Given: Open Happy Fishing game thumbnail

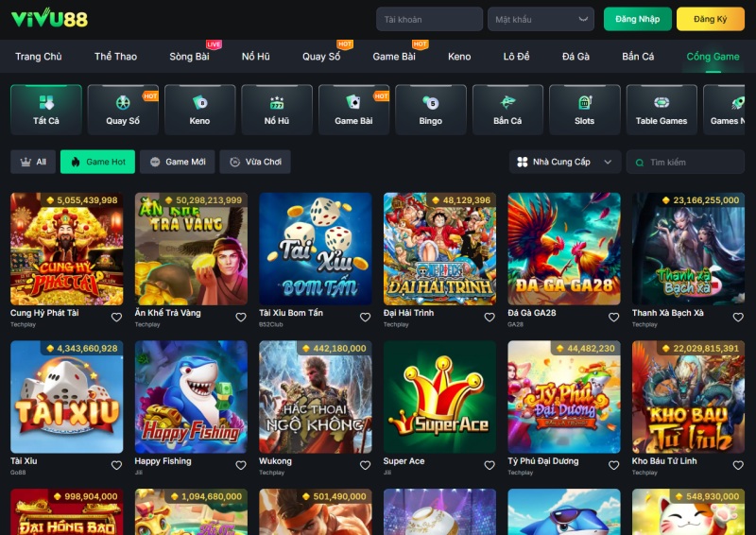Looking at the screenshot, I should coord(191,397).
